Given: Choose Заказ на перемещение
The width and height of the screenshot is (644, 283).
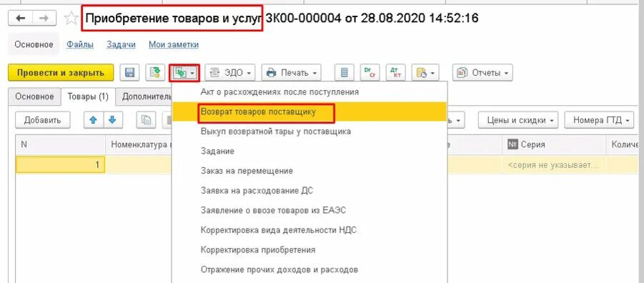Looking at the screenshot, I should (x=309, y=171).
